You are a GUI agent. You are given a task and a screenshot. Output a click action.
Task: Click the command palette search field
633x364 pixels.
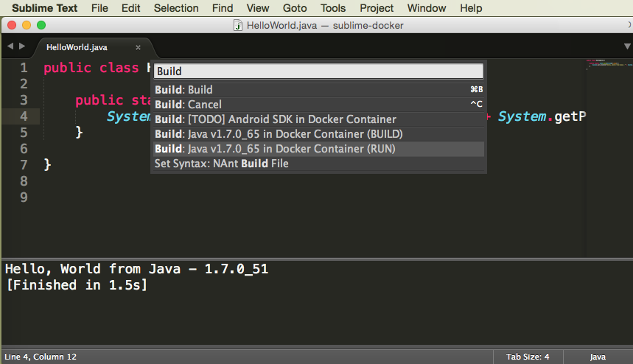coord(318,71)
